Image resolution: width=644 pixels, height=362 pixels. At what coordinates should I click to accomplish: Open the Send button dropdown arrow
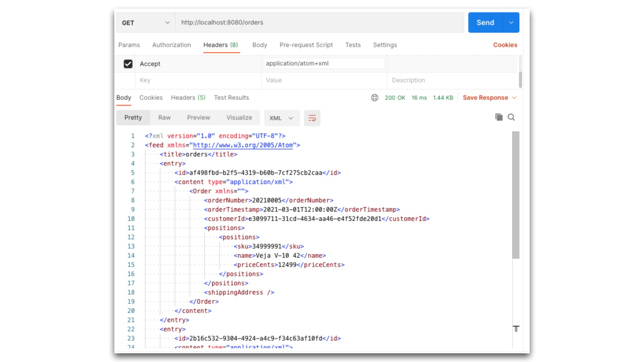coord(511,23)
